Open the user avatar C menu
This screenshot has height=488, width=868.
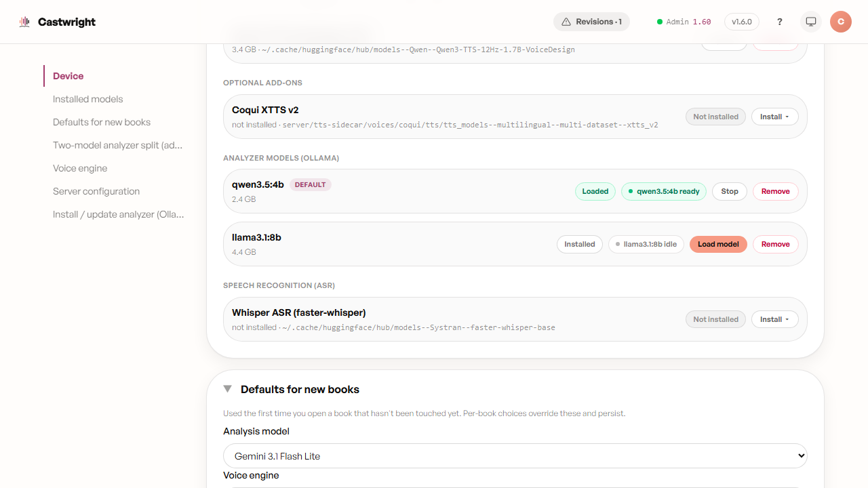(x=841, y=22)
